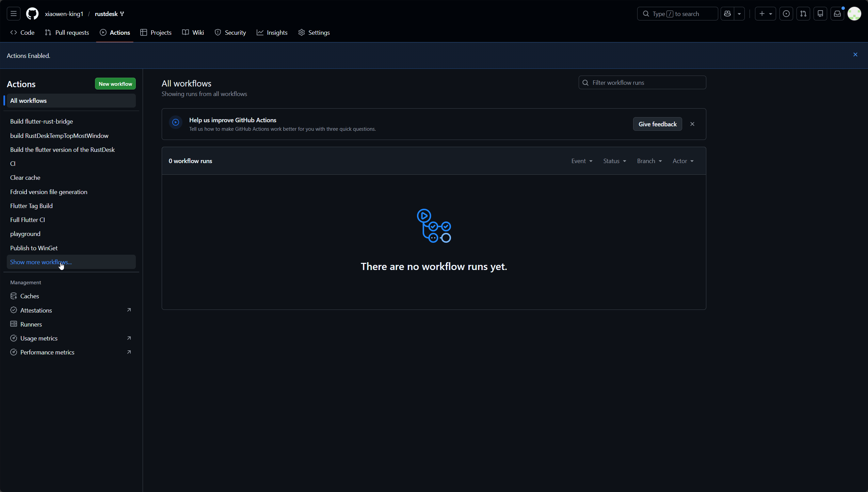Open Copilot chat icon in header
The image size is (868, 492).
[727, 14]
